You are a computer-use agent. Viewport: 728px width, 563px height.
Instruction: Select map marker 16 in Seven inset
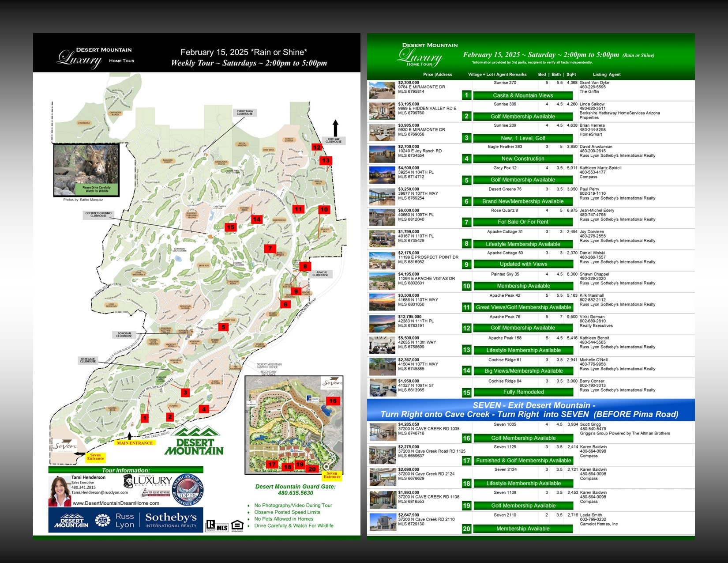tap(333, 401)
